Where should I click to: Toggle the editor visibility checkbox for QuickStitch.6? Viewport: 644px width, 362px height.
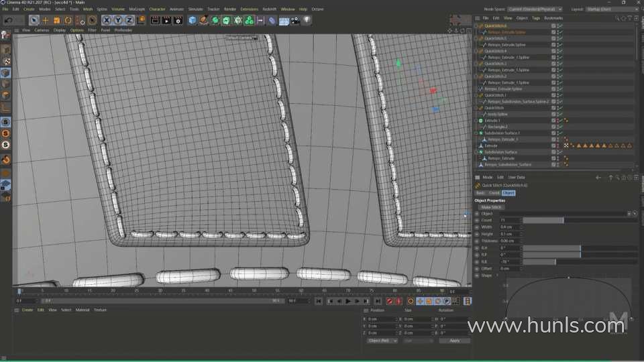(x=553, y=25)
